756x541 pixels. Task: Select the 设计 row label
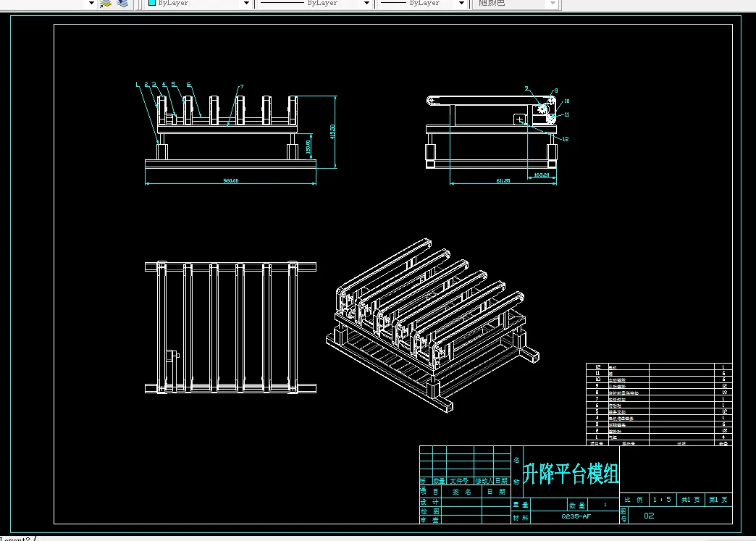(x=429, y=502)
